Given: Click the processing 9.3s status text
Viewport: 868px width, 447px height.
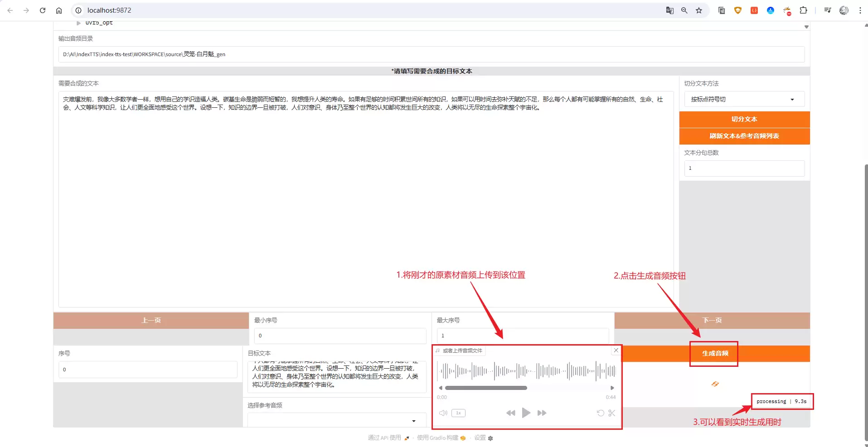Looking at the screenshot, I should tap(781, 401).
